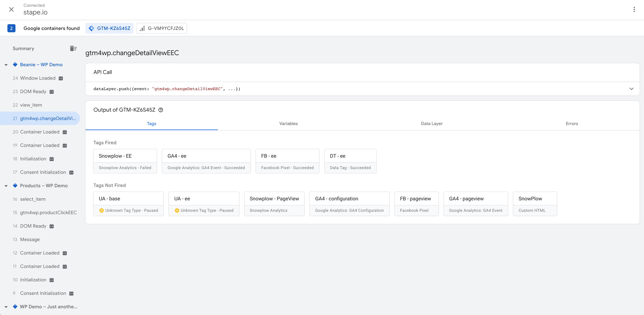
Task: Select the view_item event
Action: (x=31, y=105)
